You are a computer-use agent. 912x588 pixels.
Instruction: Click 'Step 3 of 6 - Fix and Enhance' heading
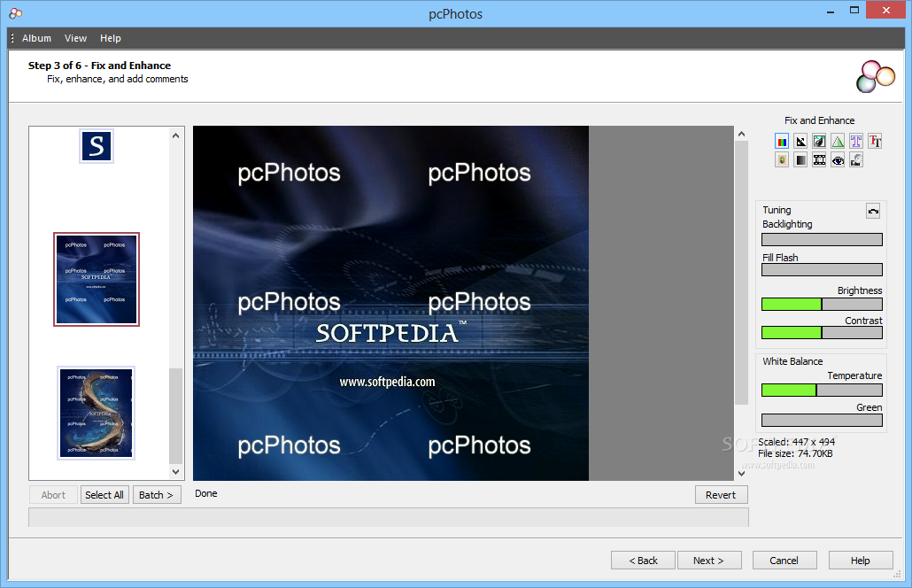[99, 66]
